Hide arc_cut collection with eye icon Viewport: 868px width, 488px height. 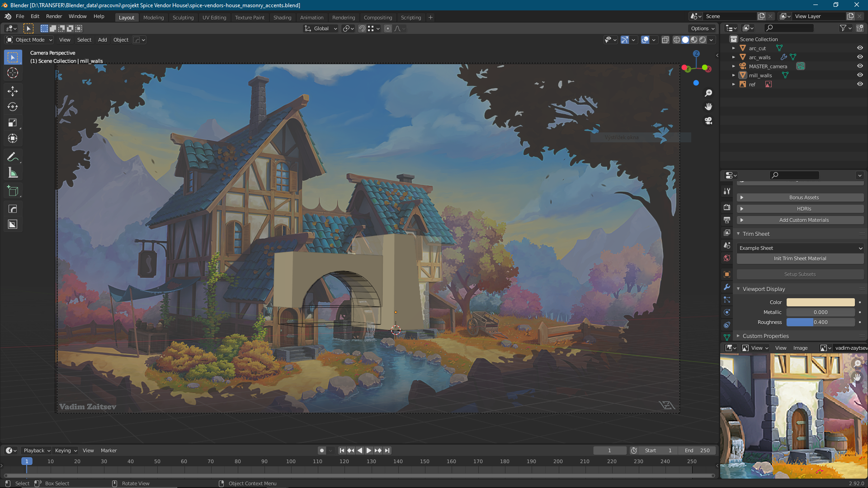(x=860, y=48)
